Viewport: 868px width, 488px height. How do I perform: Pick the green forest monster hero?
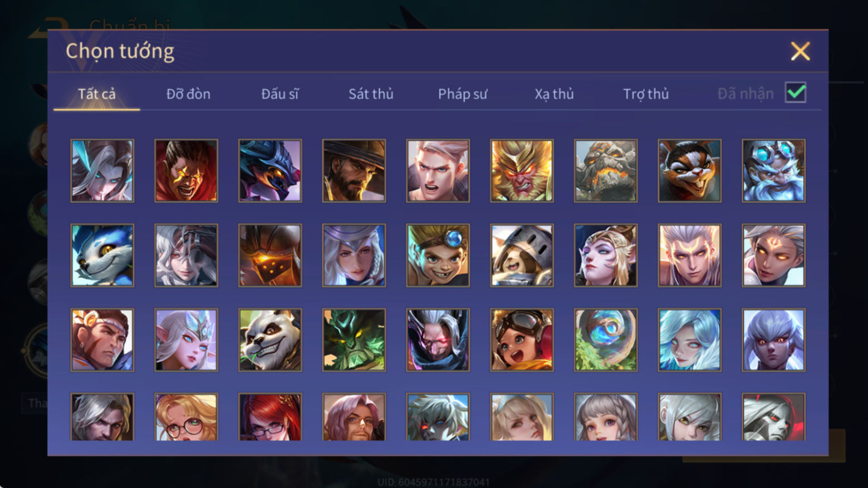pyautogui.click(x=354, y=340)
